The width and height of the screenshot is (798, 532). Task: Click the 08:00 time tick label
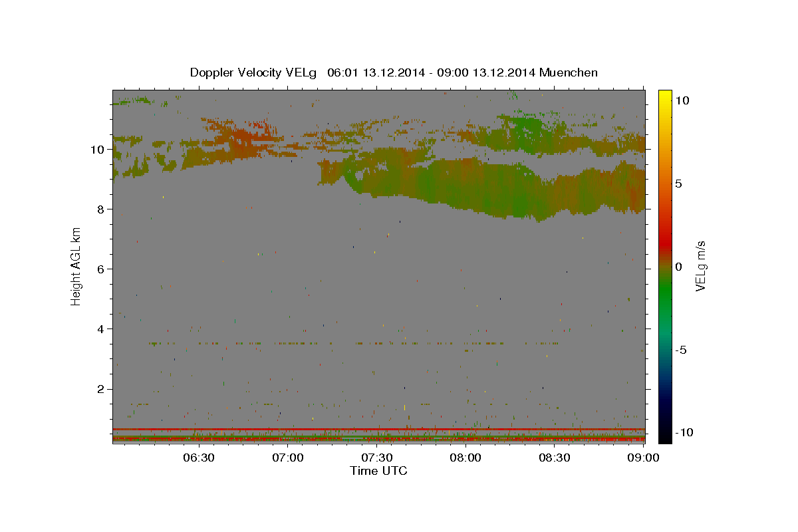click(x=465, y=458)
